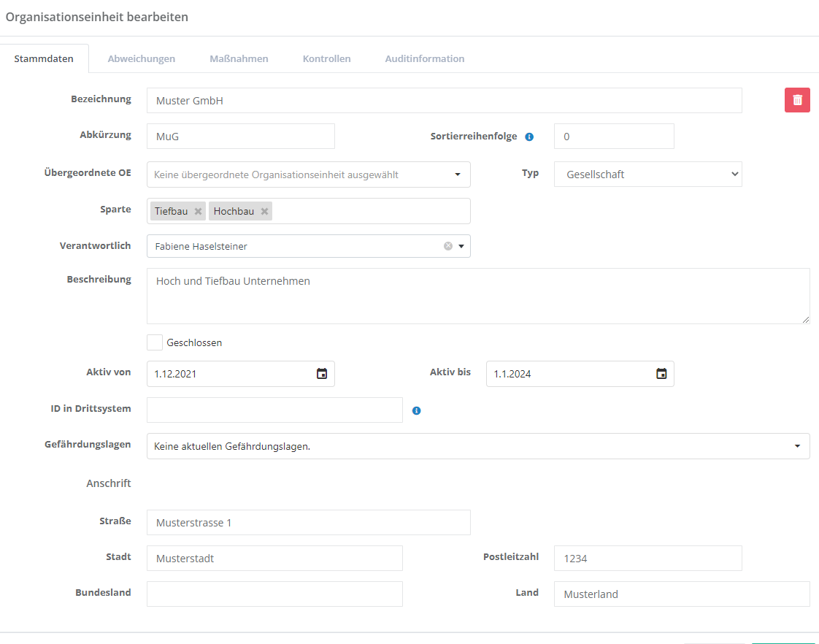The image size is (819, 644).
Task: Open the Typ dropdown showing Gesellschaft
Action: point(647,175)
